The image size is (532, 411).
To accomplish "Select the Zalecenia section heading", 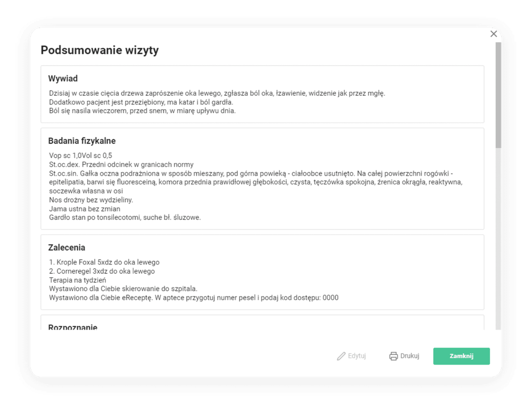I will click(66, 248).
